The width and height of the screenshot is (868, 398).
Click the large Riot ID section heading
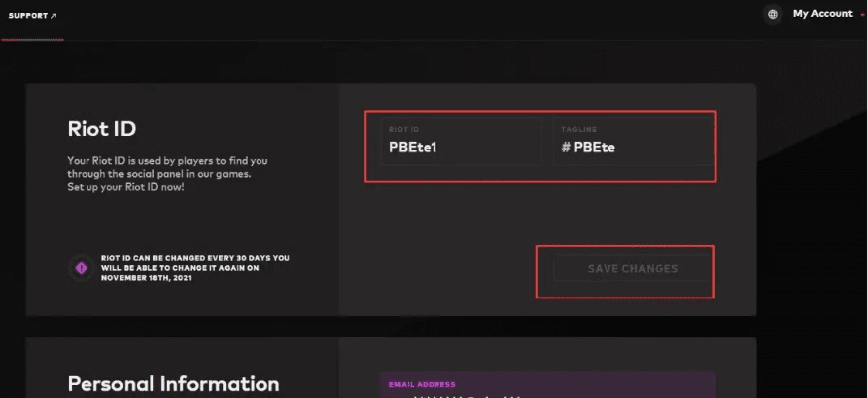tap(101, 128)
